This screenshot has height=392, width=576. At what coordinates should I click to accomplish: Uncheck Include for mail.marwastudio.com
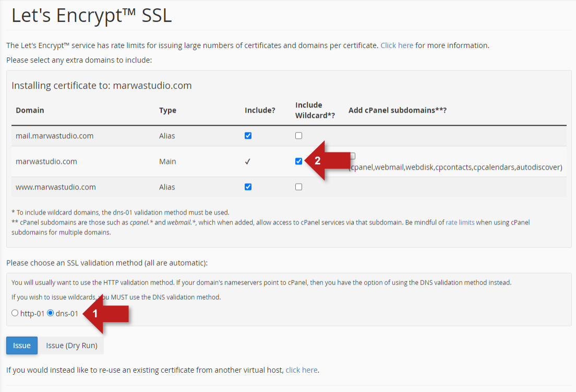coord(248,136)
